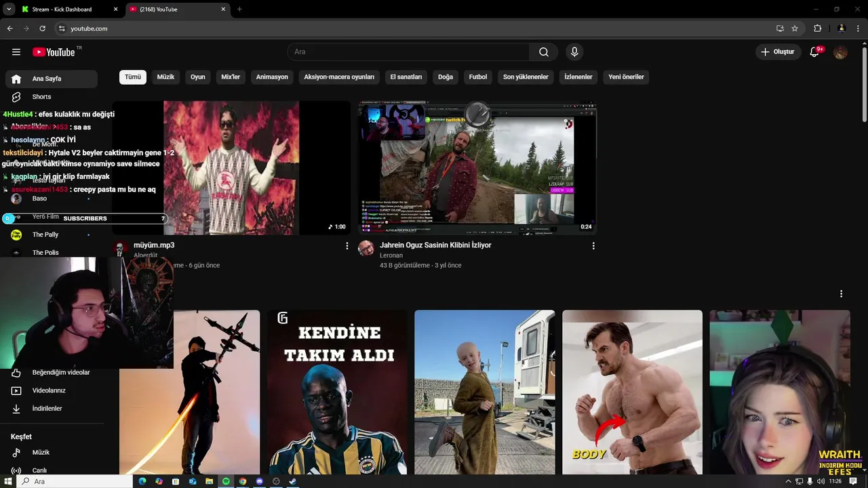Go to Ana Sayfa in the sidebar
The image size is (868, 488).
pos(52,79)
